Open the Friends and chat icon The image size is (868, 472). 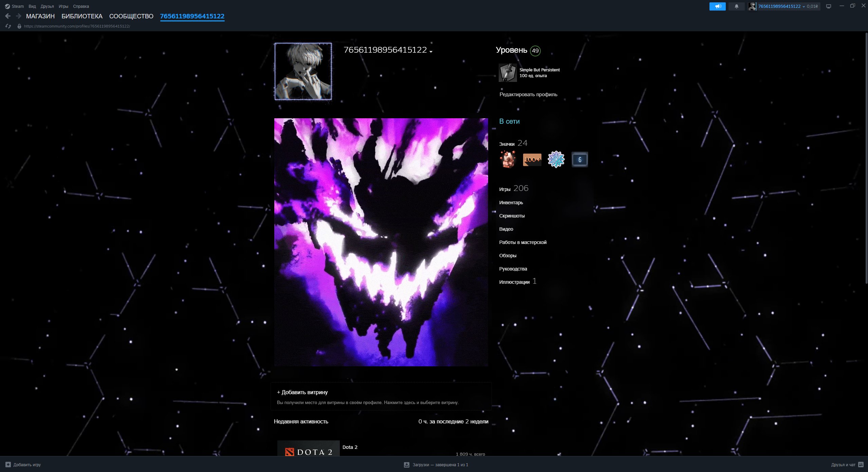(861, 465)
